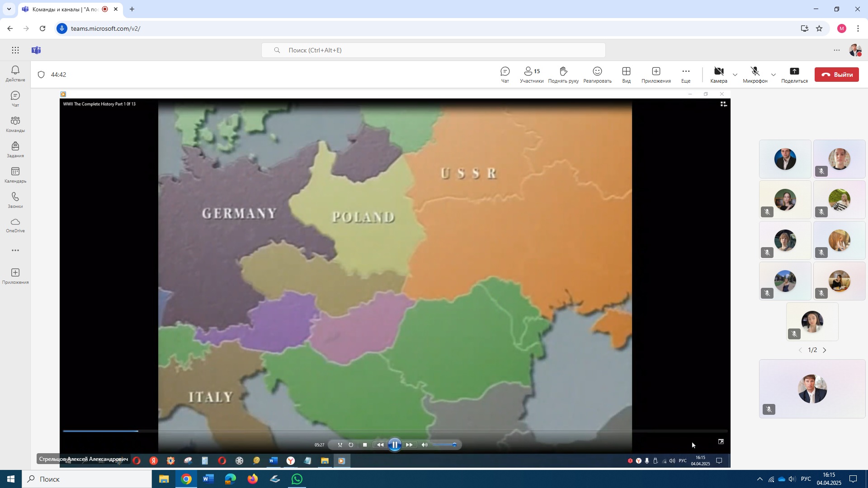Open Apps (Приложения) in the left sidebar
Screen dimensions: 868x488
click(x=15, y=276)
